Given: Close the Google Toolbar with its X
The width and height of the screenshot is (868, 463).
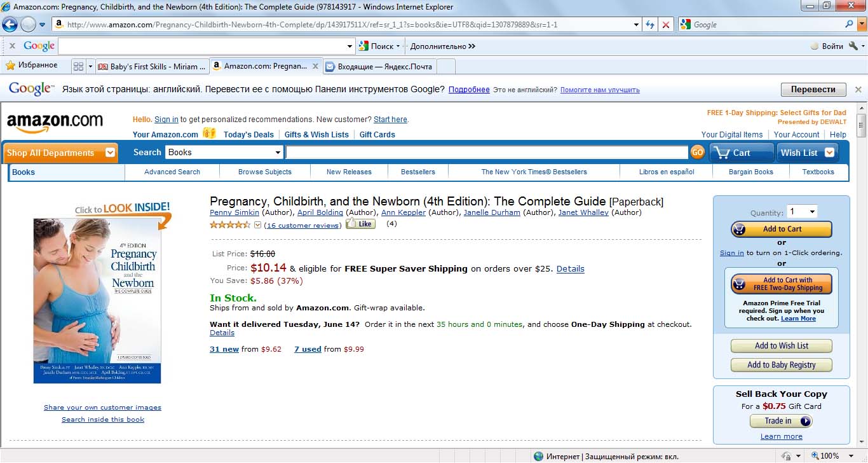Looking at the screenshot, I should click(12, 46).
